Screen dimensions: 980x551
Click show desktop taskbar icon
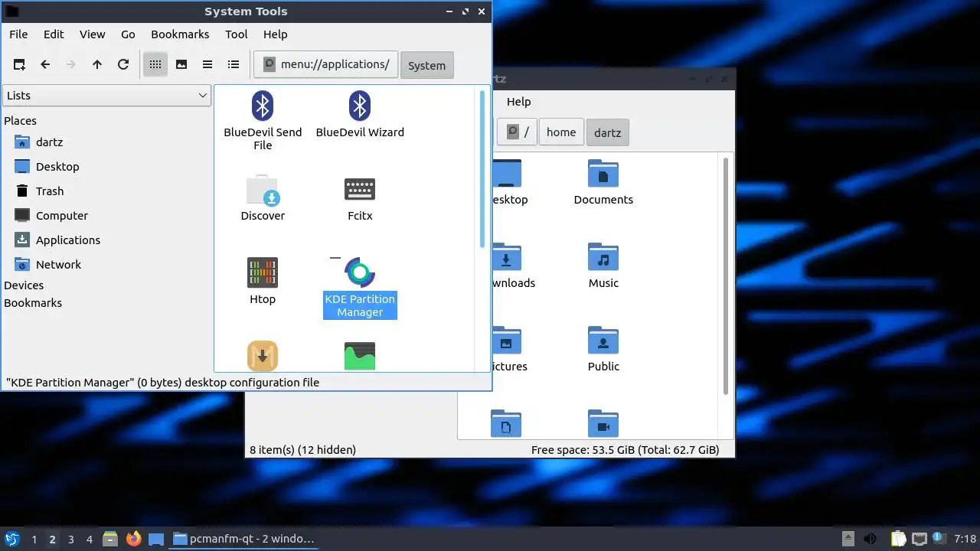coord(156,539)
